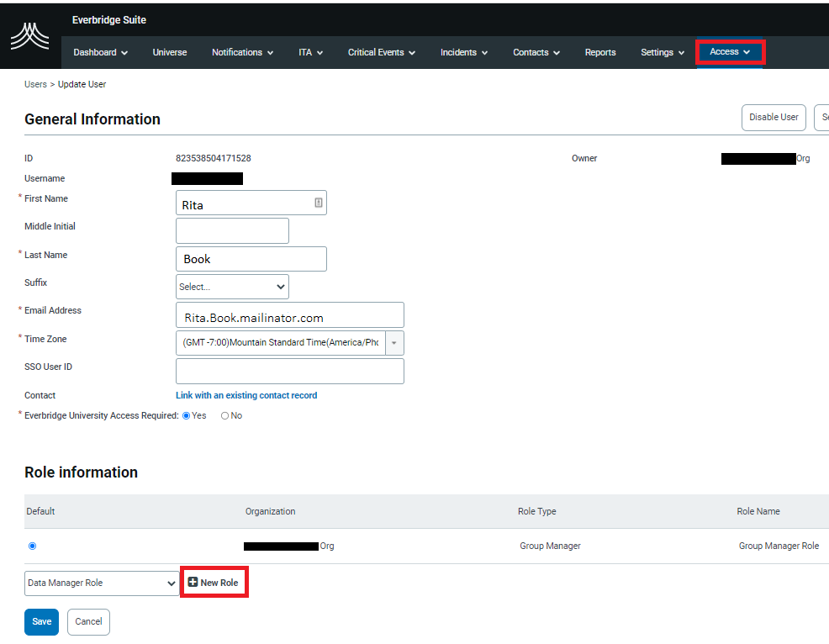Click the Time Zone dropdown arrow icon
Viewport: 829px width, 644px height.
394,343
